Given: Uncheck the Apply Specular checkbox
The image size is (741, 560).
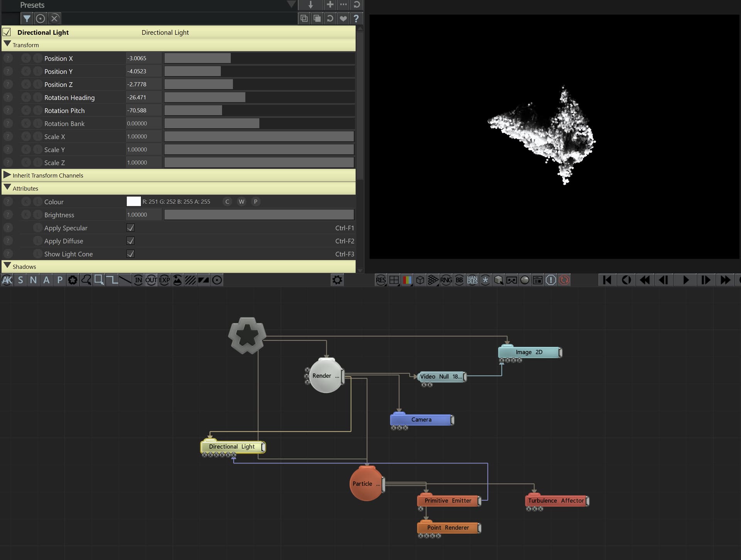Looking at the screenshot, I should 130,228.
